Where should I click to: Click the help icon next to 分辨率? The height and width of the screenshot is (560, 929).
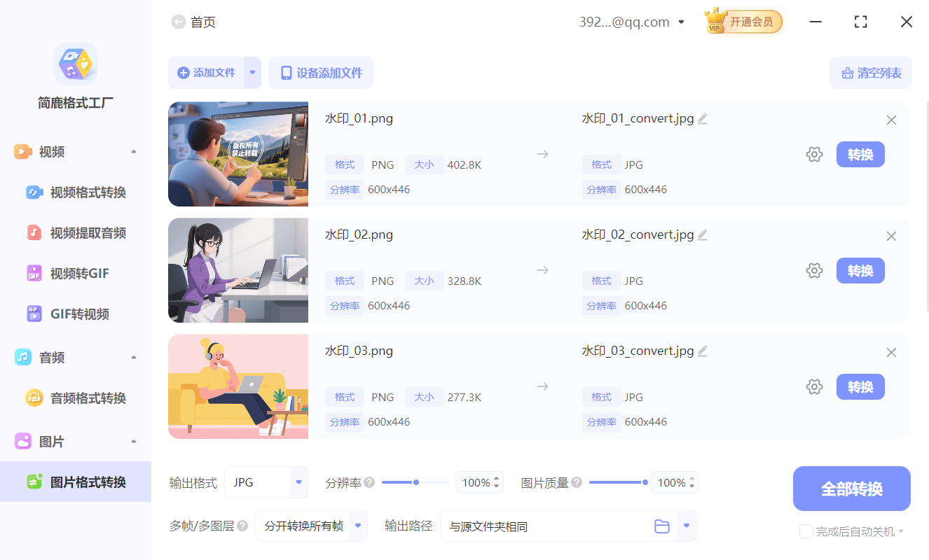pyautogui.click(x=369, y=482)
